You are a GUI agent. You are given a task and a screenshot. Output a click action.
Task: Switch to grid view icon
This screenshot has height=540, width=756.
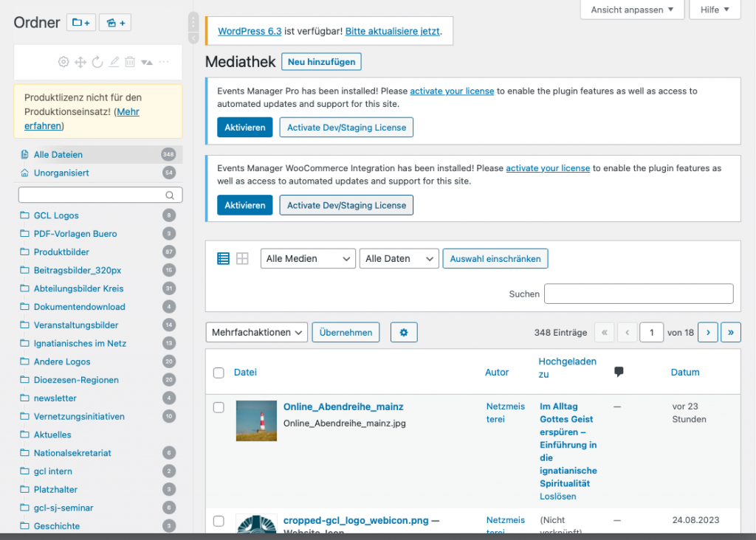pos(242,259)
